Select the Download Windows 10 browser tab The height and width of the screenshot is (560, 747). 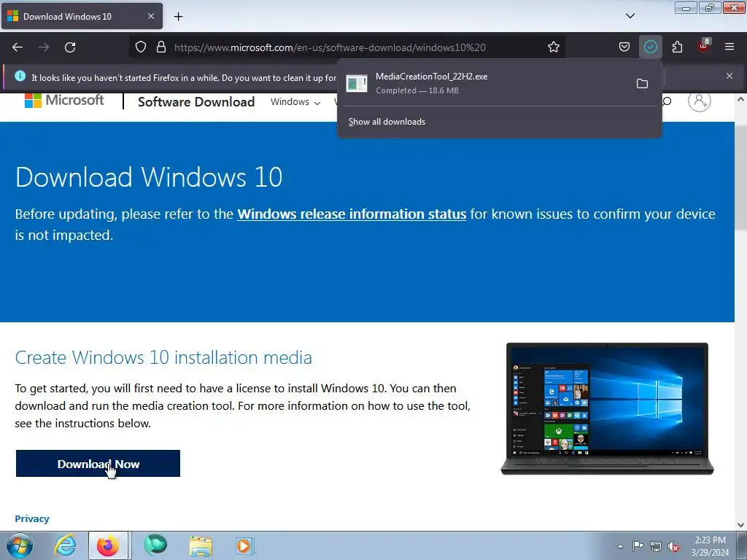click(x=82, y=16)
